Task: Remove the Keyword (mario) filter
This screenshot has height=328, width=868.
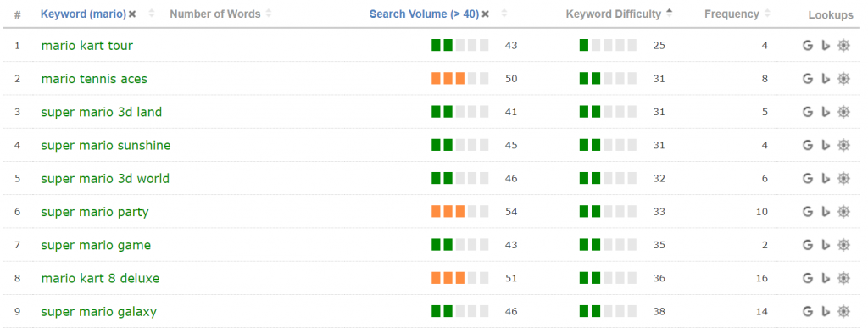Action: point(132,14)
